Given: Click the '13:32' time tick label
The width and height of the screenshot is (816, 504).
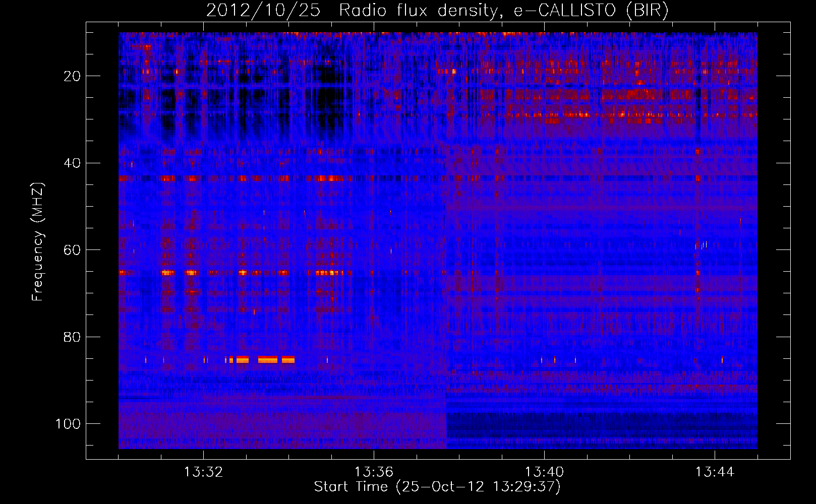Looking at the screenshot, I should click(203, 472).
